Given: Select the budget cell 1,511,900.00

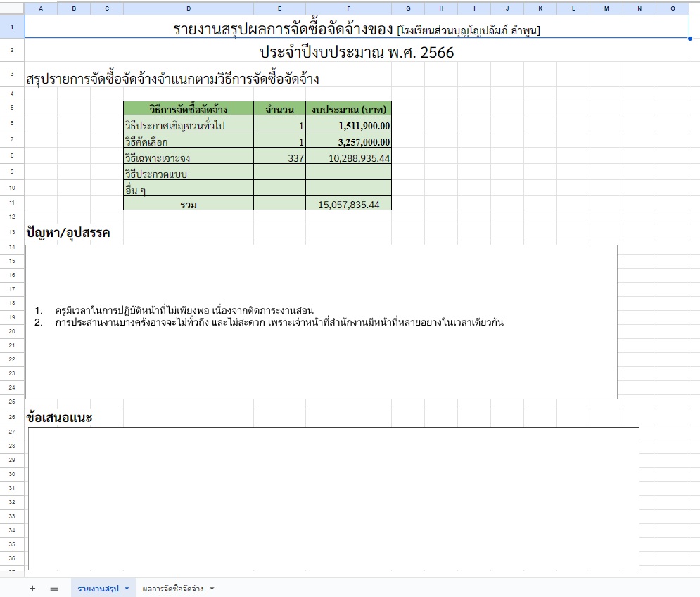Looking at the screenshot, I should pos(348,126).
